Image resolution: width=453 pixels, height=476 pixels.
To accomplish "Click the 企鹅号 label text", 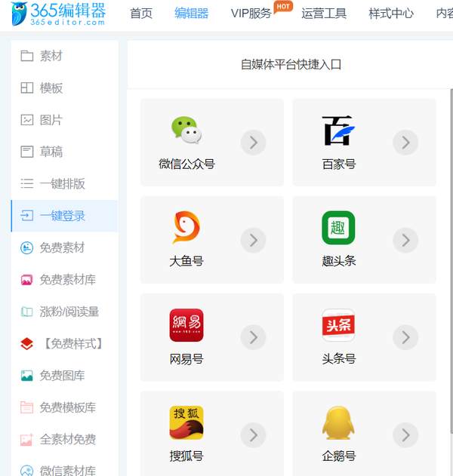I will pyautogui.click(x=339, y=456).
